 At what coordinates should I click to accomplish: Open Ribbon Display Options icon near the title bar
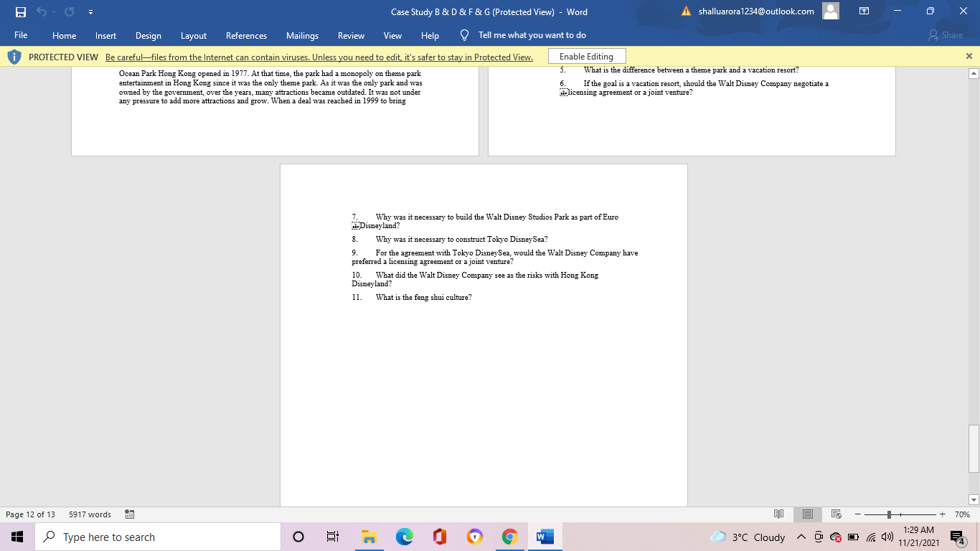click(864, 11)
